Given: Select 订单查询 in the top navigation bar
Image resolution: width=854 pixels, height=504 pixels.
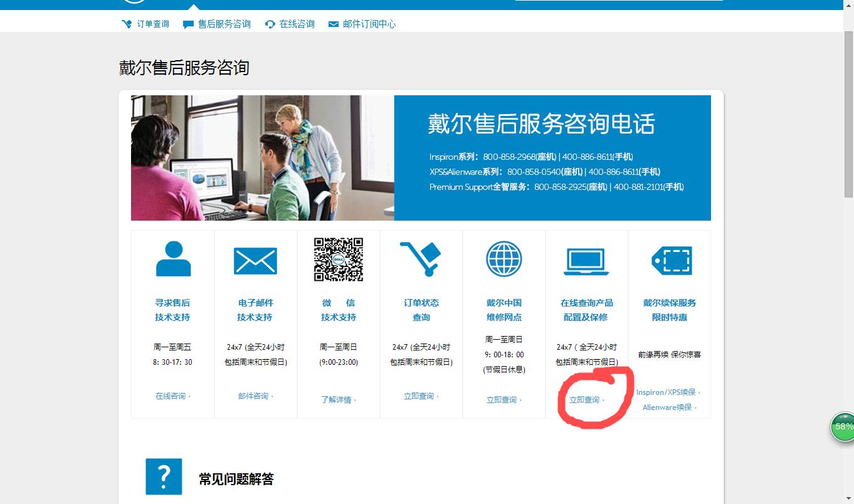Looking at the screenshot, I should pos(145,24).
